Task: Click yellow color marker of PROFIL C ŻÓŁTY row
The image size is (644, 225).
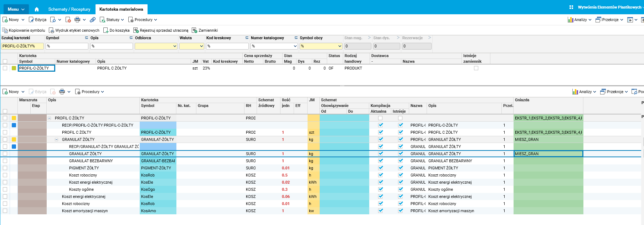Action: point(14,118)
